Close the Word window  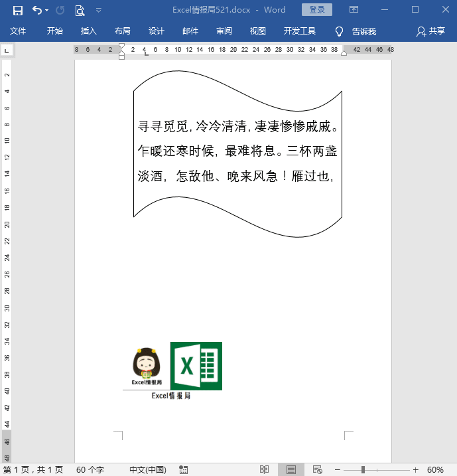tap(446, 10)
